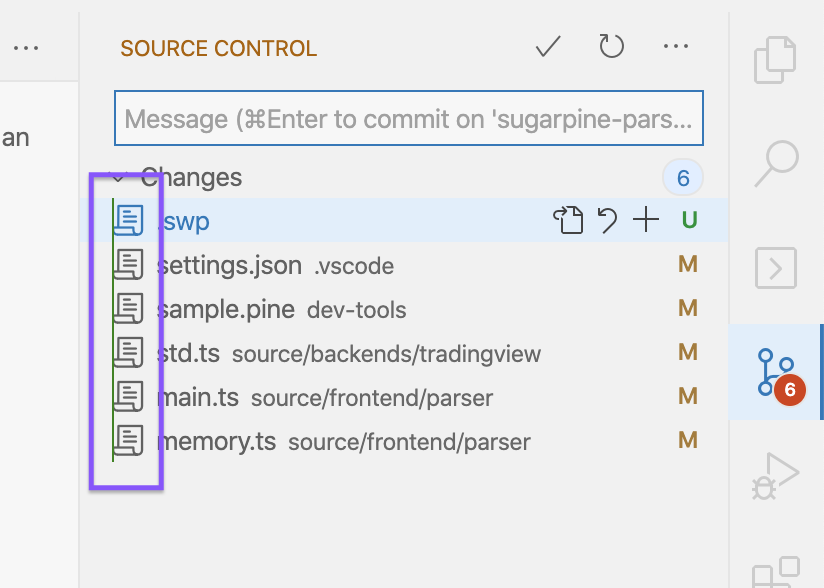This screenshot has width=824, height=588.
Task: Click the U untracked badge on .swp
Action: pos(689,220)
